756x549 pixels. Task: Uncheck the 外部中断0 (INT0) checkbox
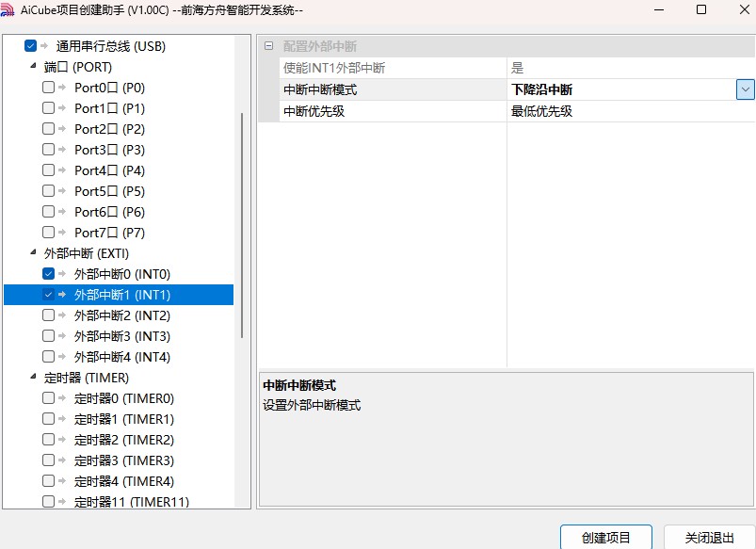48,274
